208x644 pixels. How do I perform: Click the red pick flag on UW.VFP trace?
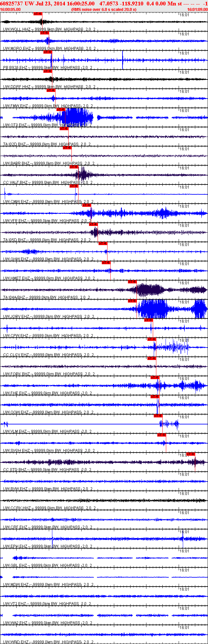[x=86, y=205]
